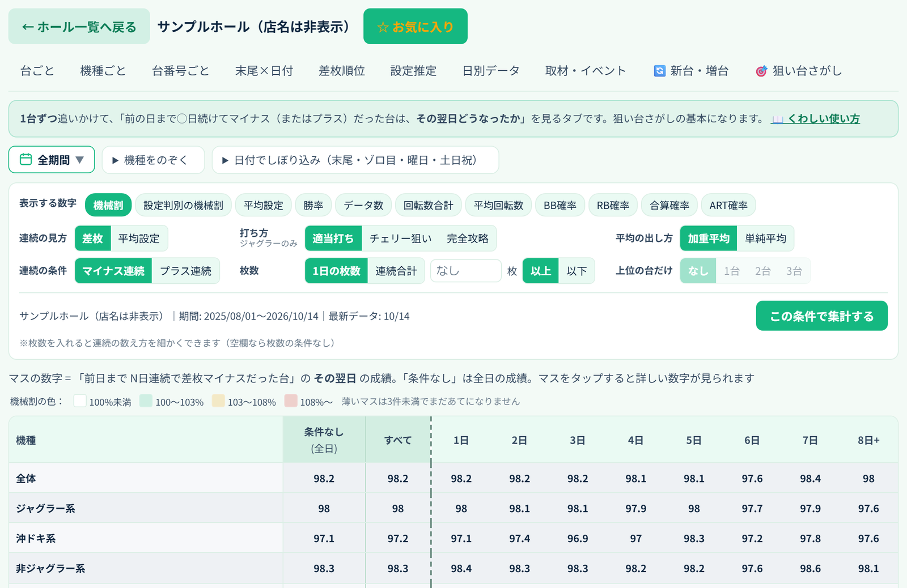Click the refresh icon beside 新台・増台
This screenshot has width=907, height=588.
[x=659, y=71]
